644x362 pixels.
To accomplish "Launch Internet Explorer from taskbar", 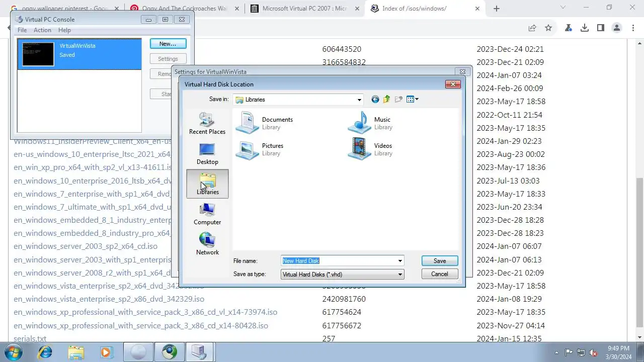I will (45, 352).
